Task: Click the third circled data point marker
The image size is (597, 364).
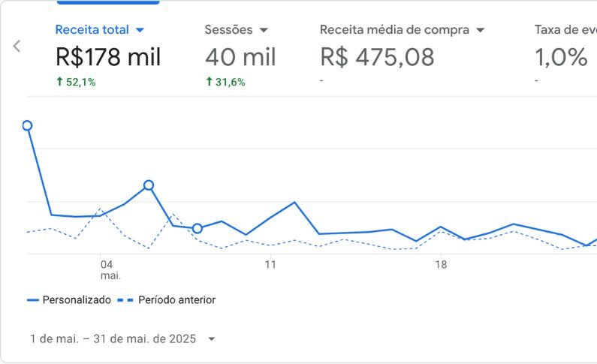Action: [x=197, y=228]
